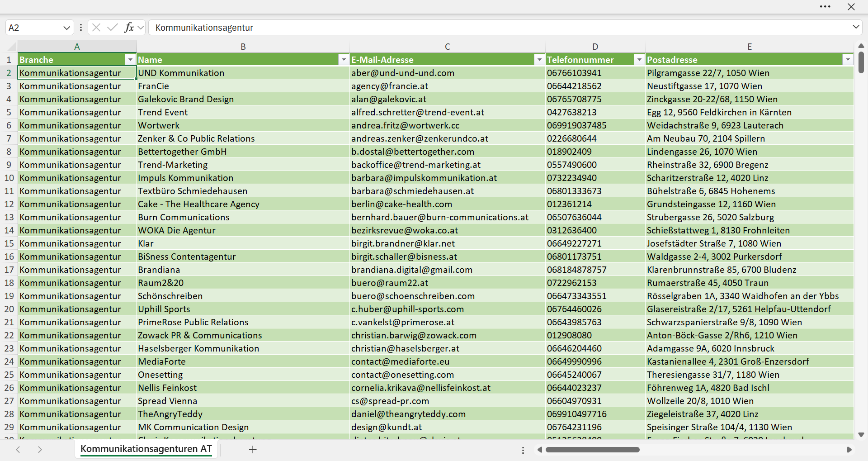Select row 29 header
The height and width of the screenshot is (461, 868).
click(9, 427)
